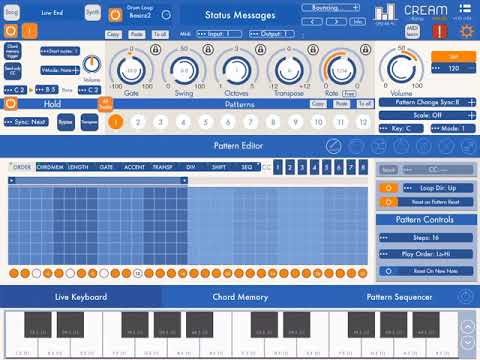Viewport: 480px width, 360px height.
Task: Toggle the Hold power button
Action: pyautogui.click(x=11, y=104)
